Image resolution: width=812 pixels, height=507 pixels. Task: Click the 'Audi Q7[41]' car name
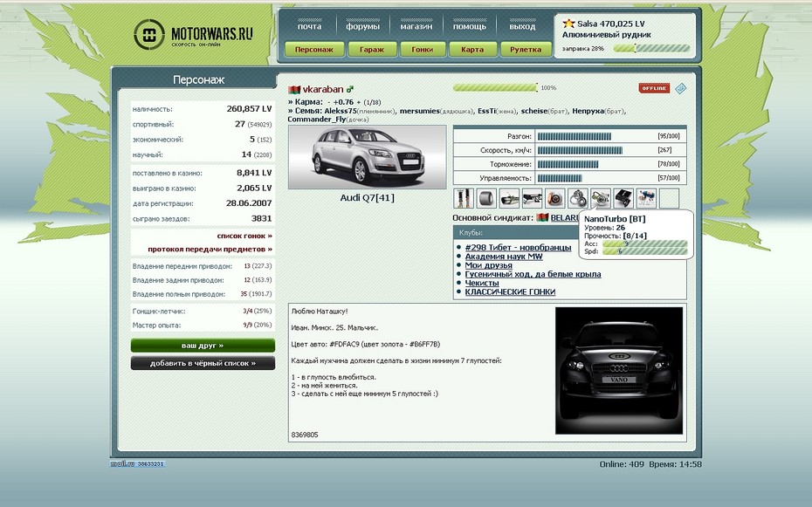368,197
